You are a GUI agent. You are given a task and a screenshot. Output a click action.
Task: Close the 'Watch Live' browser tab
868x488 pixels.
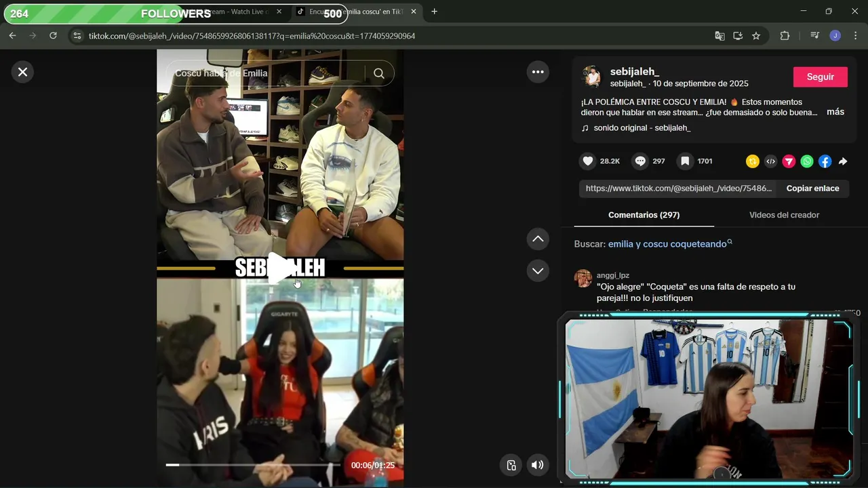tap(279, 12)
